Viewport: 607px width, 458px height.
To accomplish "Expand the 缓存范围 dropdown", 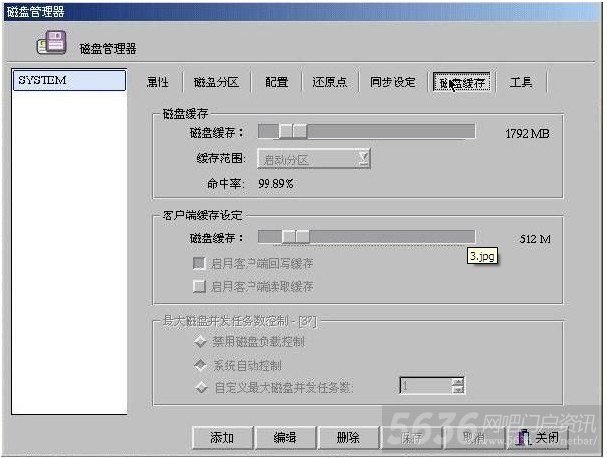I will (364, 158).
